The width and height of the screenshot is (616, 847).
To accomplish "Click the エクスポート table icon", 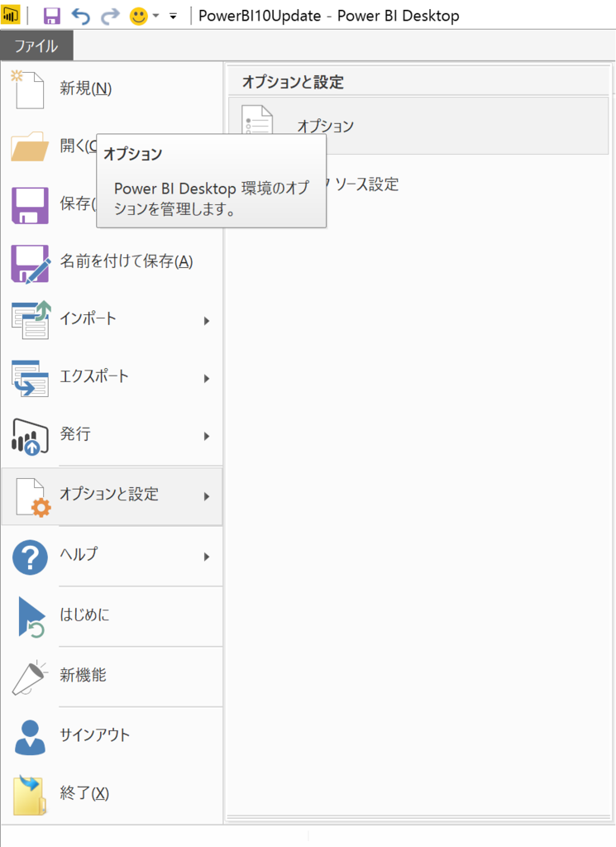I will (x=30, y=378).
